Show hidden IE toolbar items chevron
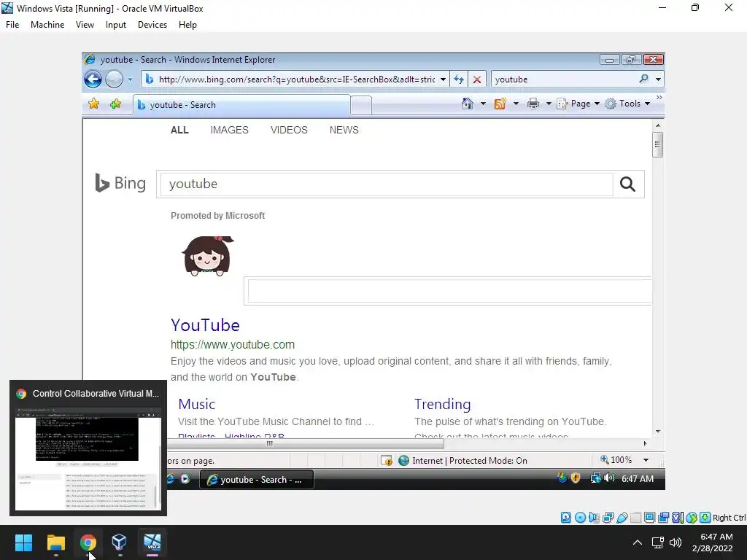Image resolution: width=747 pixels, height=560 pixels. click(x=659, y=98)
